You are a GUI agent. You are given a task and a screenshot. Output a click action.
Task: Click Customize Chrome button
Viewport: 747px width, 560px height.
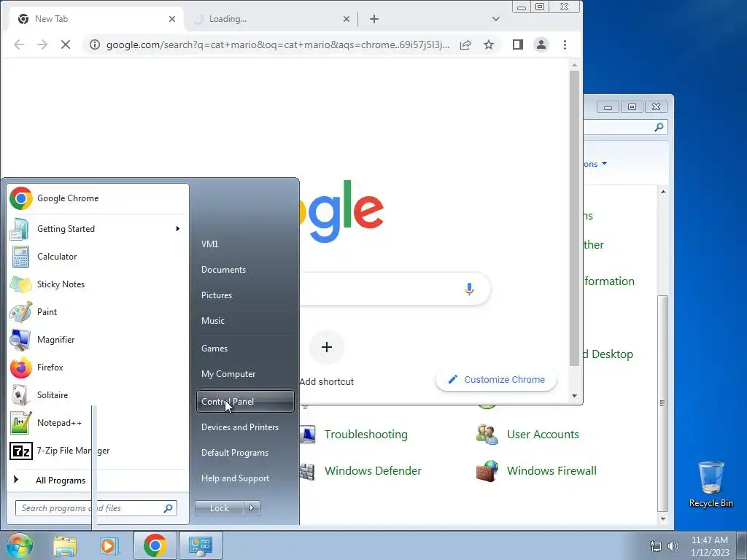496,379
